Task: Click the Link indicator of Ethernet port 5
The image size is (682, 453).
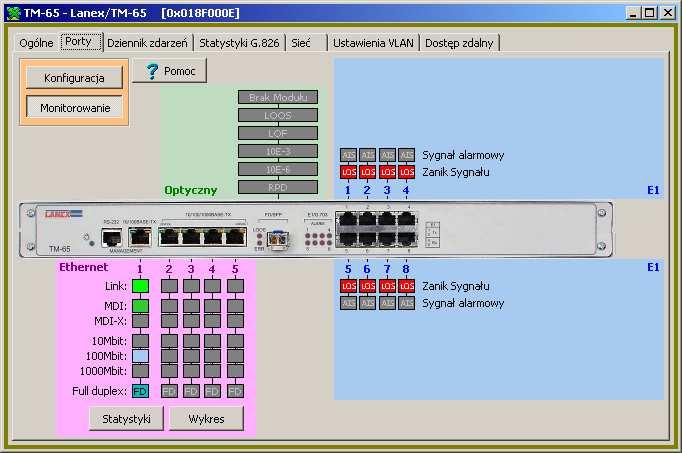Action: point(235,286)
